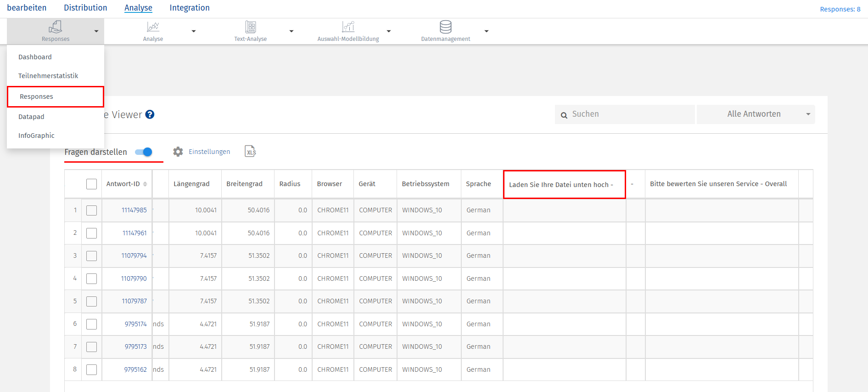Click the Datenmanagement database icon

(x=445, y=27)
